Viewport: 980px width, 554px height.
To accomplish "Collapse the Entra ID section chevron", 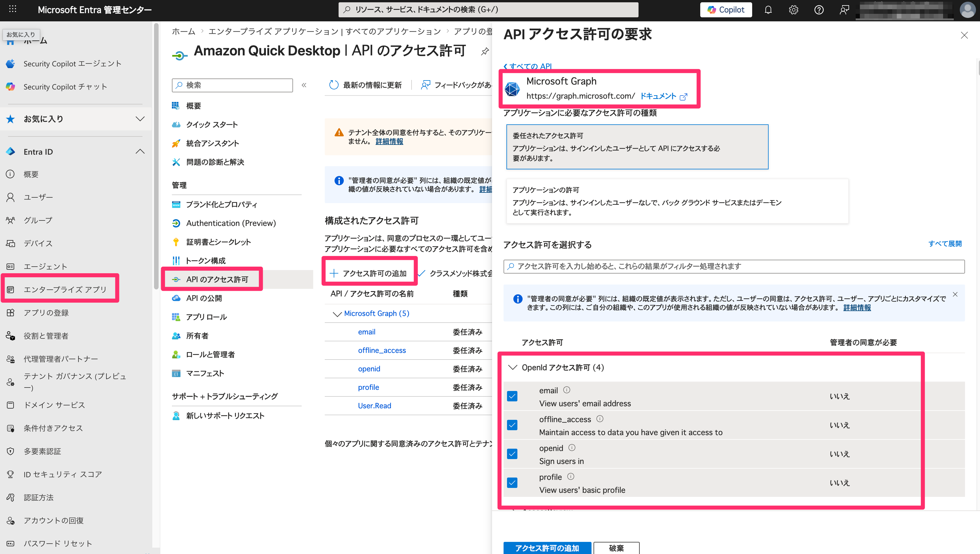I will [140, 152].
